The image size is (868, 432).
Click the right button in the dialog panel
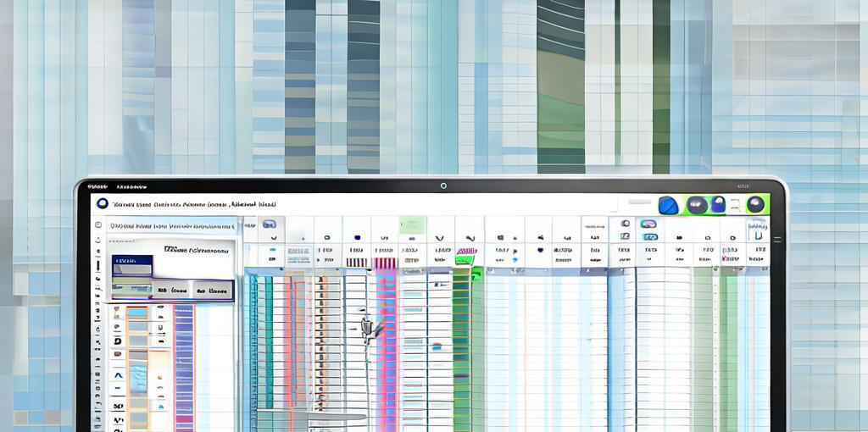(x=212, y=291)
